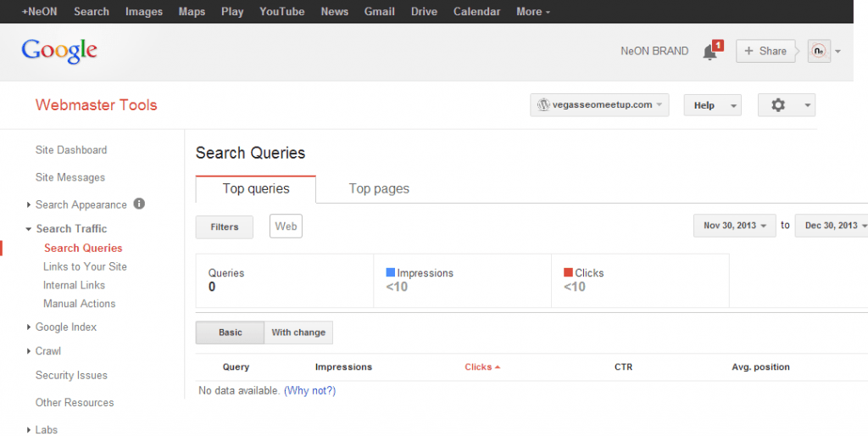Open Other Resources in the sidebar

coord(75,403)
